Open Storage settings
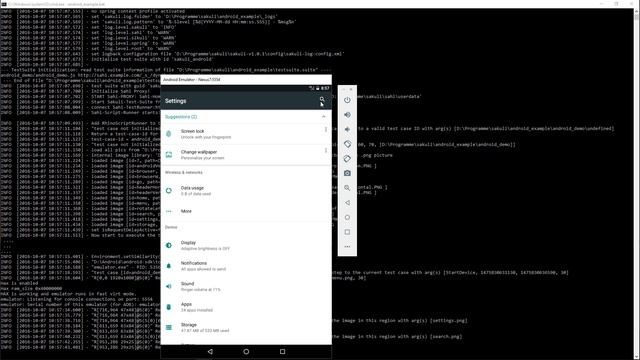The height and width of the screenshot is (360, 640). [246, 327]
